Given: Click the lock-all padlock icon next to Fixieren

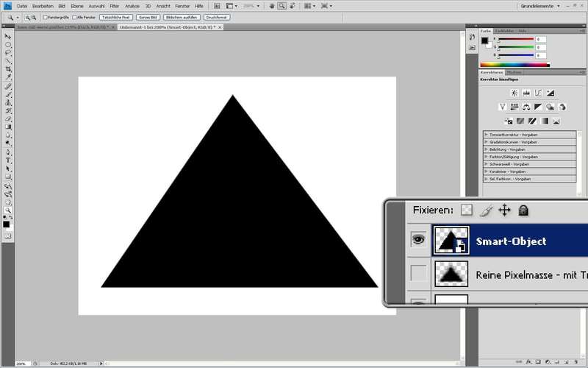Looking at the screenshot, I should 523,210.
